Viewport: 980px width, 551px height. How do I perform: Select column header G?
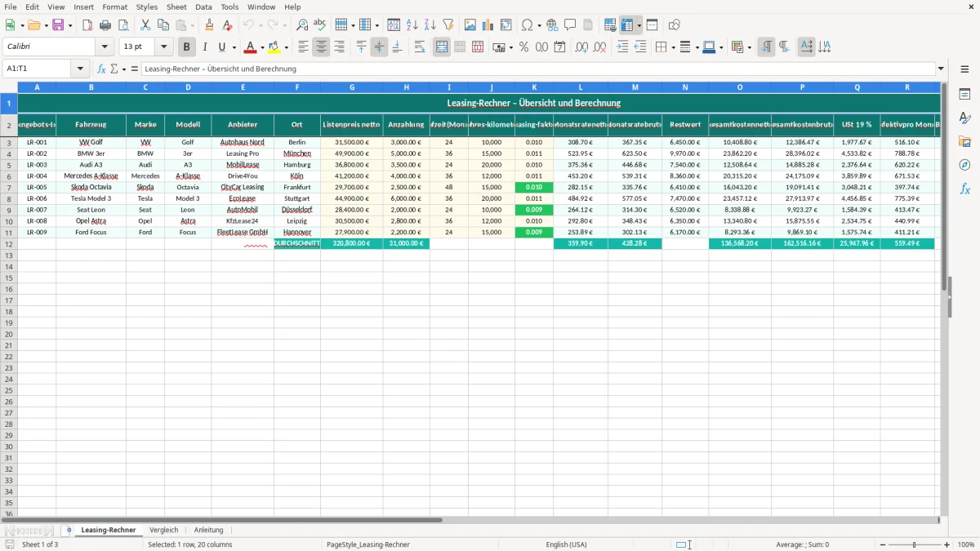352,87
